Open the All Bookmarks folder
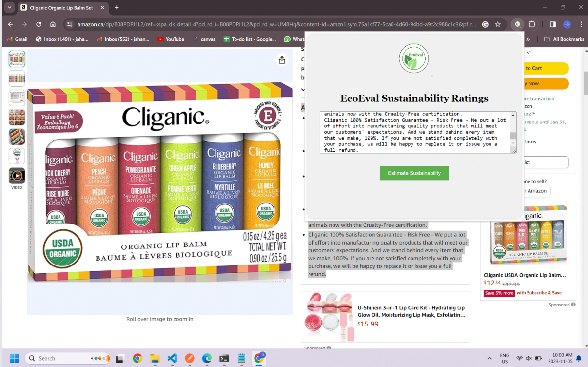Screen dimensions: 588x367 coord(564,39)
